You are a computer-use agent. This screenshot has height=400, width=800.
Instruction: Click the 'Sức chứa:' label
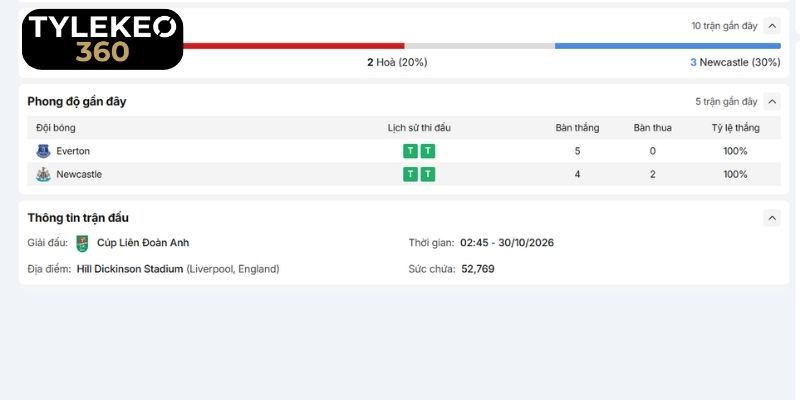click(x=432, y=269)
